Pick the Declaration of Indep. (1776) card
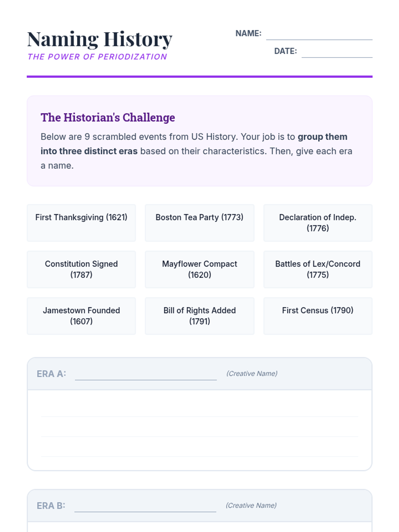 318,223
